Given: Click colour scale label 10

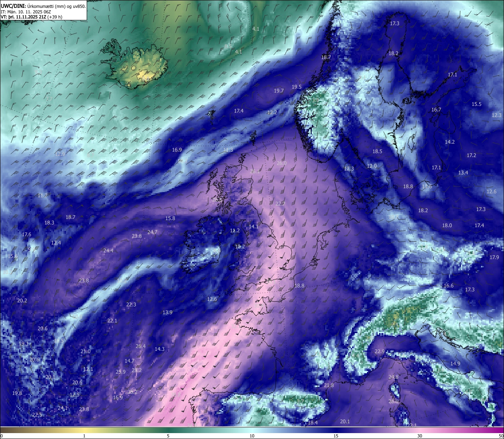Looking at the screenshot, I should [252, 436].
